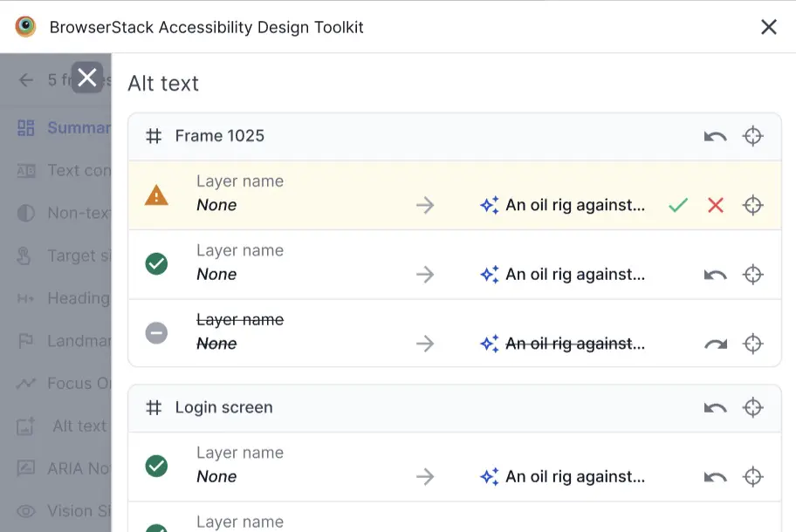The width and height of the screenshot is (796, 532).
Task: Click the AI sparkle icon on the flagged suggestion
Action: (x=489, y=205)
